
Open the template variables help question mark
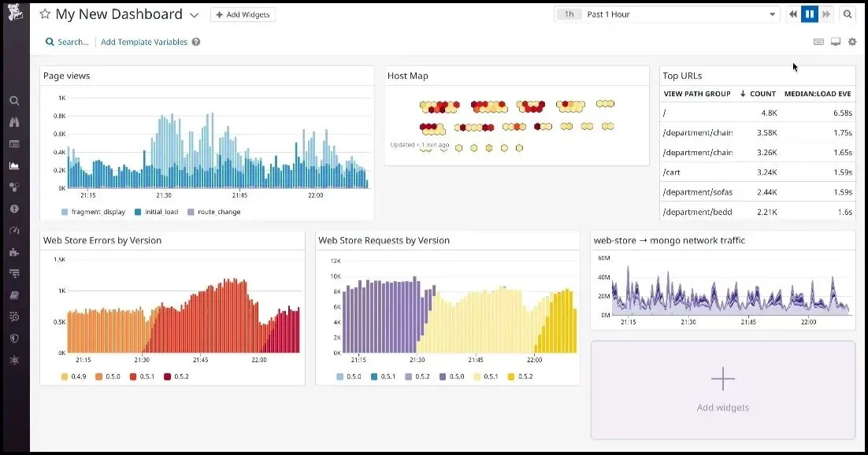196,42
